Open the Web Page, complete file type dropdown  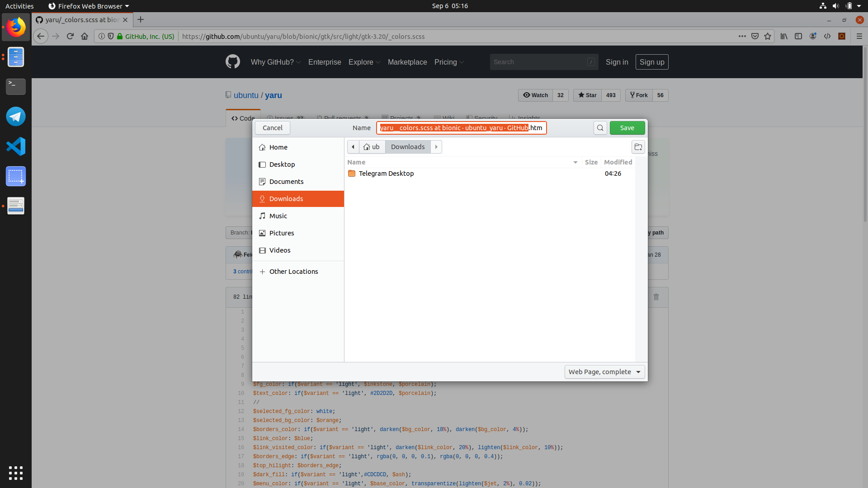pyautogui.click(x=604, y=372)
